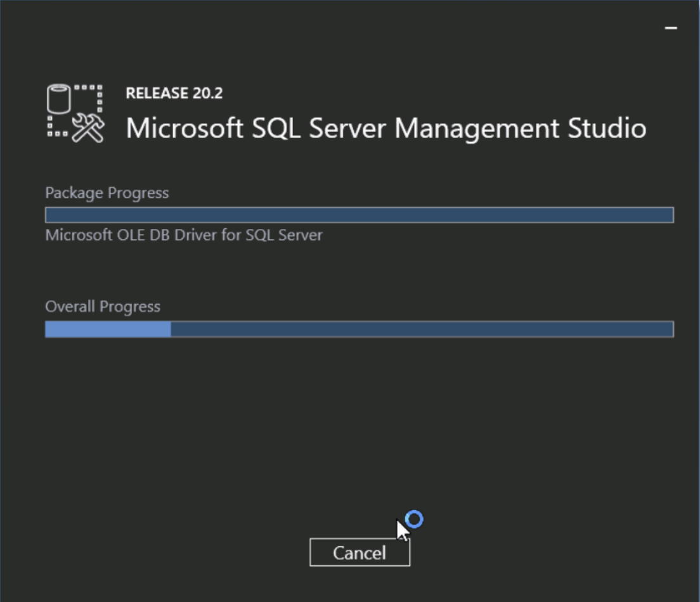Click the SQL Server Management Studio logo icon
700x602 pixels.
tap(75, 114)
